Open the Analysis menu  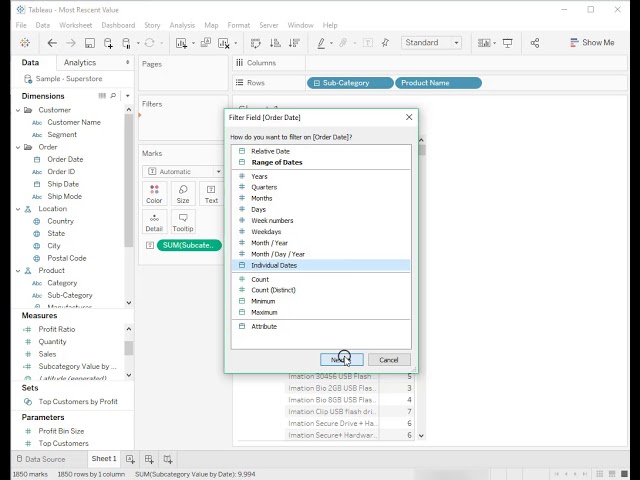(182, 25)
